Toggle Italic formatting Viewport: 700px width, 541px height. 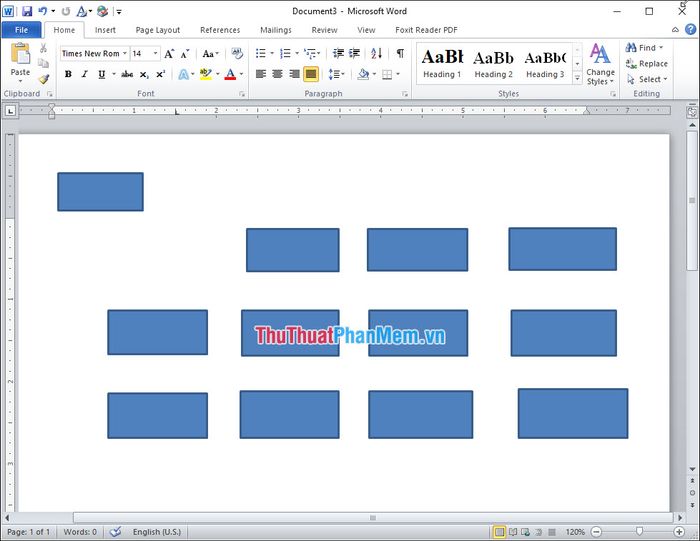click(x=84, y=74)
